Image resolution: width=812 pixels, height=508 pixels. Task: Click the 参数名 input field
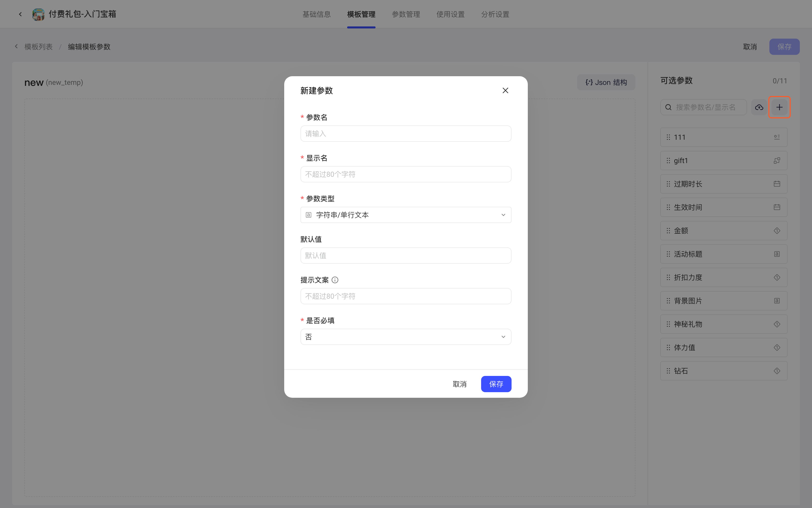tap(406, 133)
